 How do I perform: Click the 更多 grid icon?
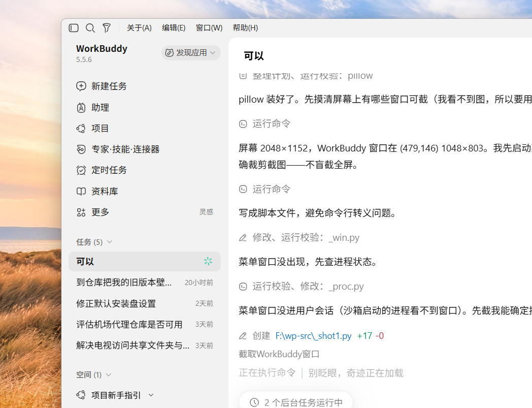click(x=81, y=212)
